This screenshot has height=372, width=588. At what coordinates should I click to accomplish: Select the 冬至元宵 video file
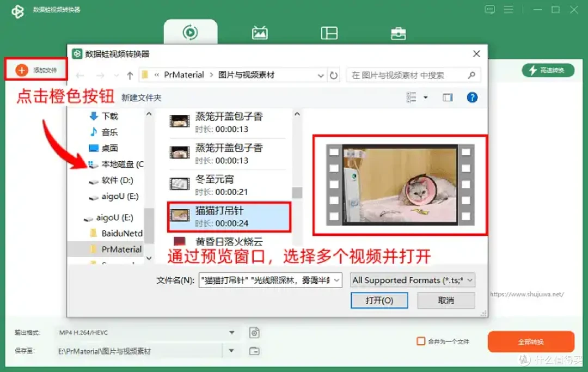(228, 185)
